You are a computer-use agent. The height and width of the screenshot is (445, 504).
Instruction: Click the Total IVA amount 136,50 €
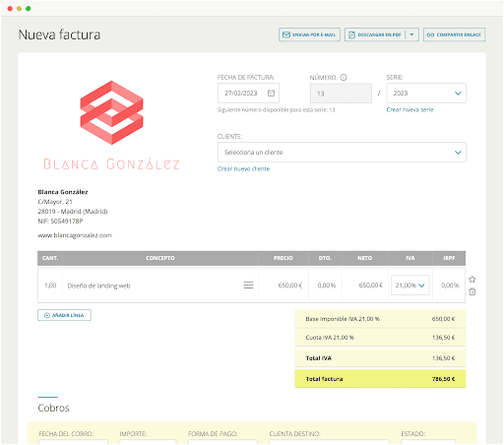443,358
